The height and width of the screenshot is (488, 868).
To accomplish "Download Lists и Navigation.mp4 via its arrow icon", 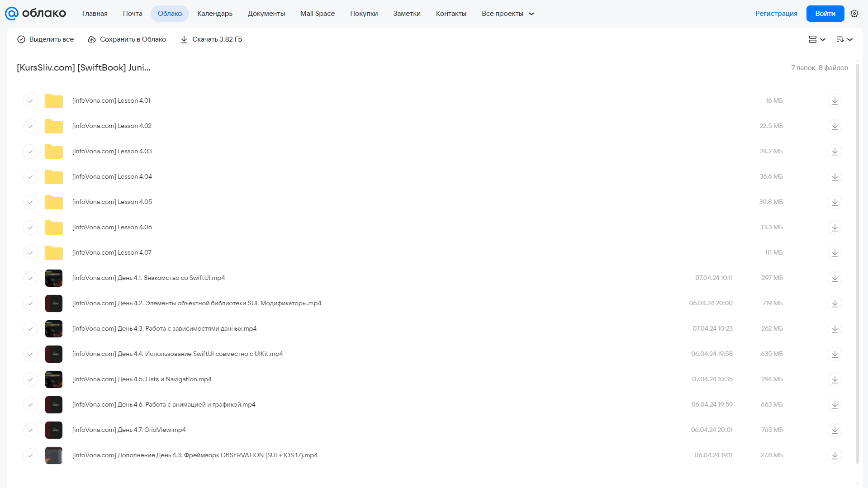I will point(835,379).
